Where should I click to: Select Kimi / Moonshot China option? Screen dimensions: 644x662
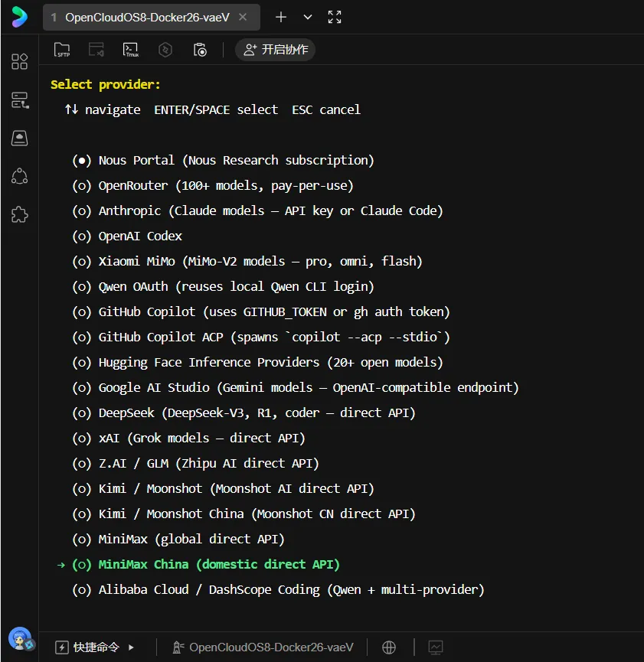click(244, 514)
